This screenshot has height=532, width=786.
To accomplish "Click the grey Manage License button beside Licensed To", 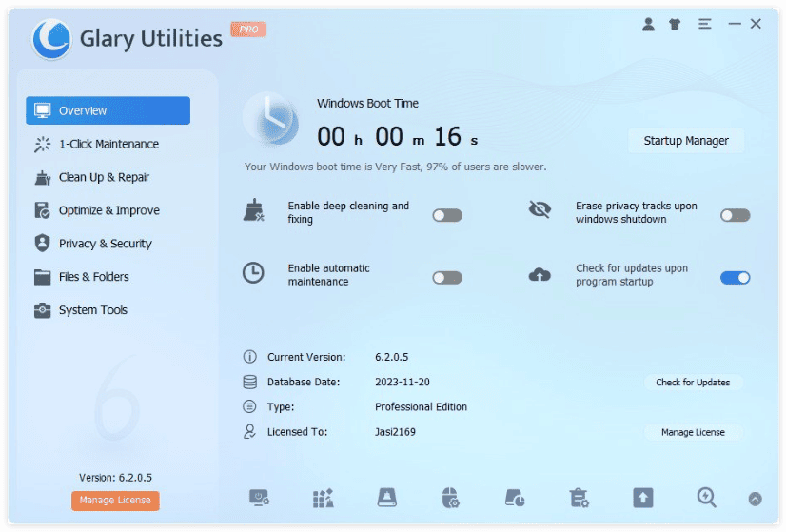I will (x=693, y=432).
